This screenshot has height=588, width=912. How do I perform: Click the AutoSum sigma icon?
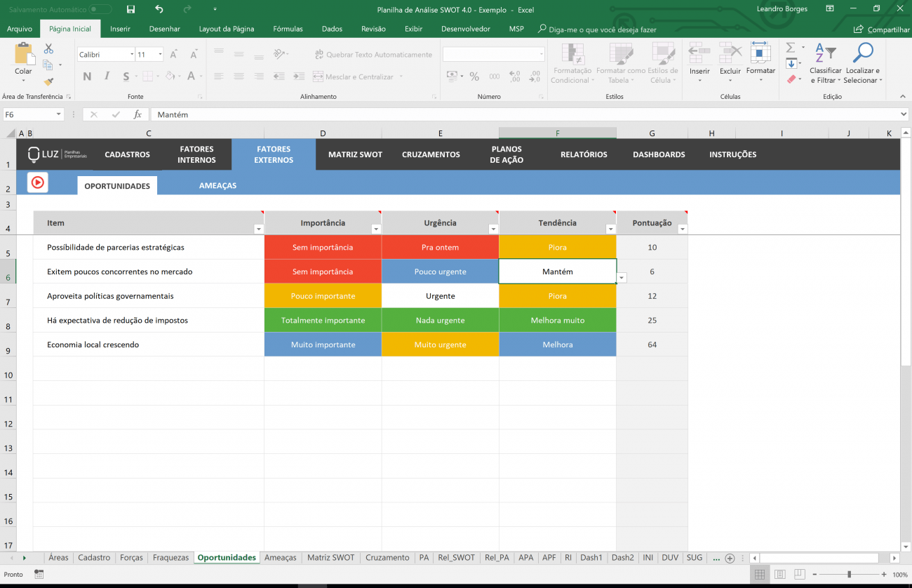pyautogui.click(x=791, y=48)
